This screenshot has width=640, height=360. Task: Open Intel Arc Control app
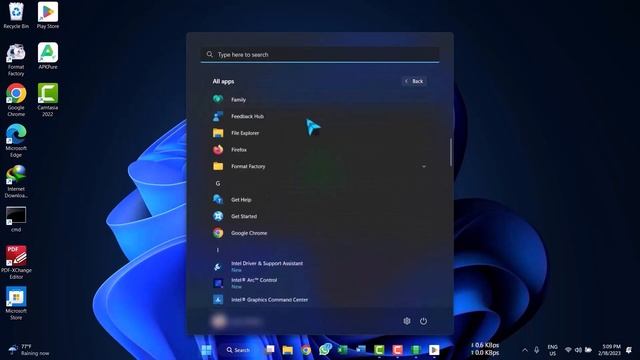[319, 283]
